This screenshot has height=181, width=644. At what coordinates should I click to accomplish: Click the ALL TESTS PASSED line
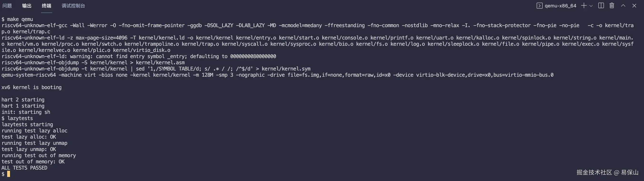tap(24, 168)
